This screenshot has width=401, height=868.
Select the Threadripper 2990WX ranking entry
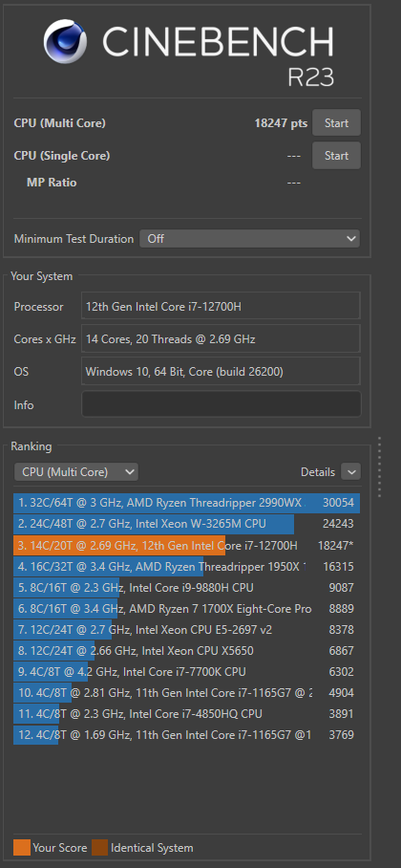point(187,503)
